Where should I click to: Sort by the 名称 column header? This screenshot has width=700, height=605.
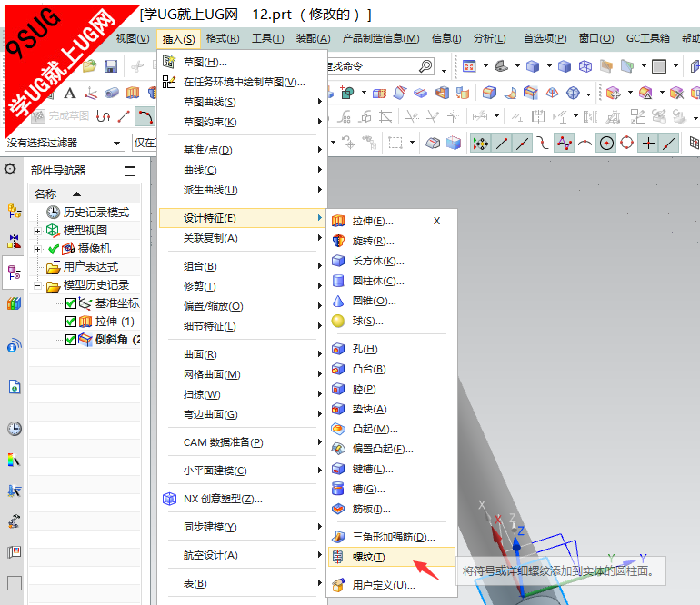pyautogui.click(x=85, y=194)
